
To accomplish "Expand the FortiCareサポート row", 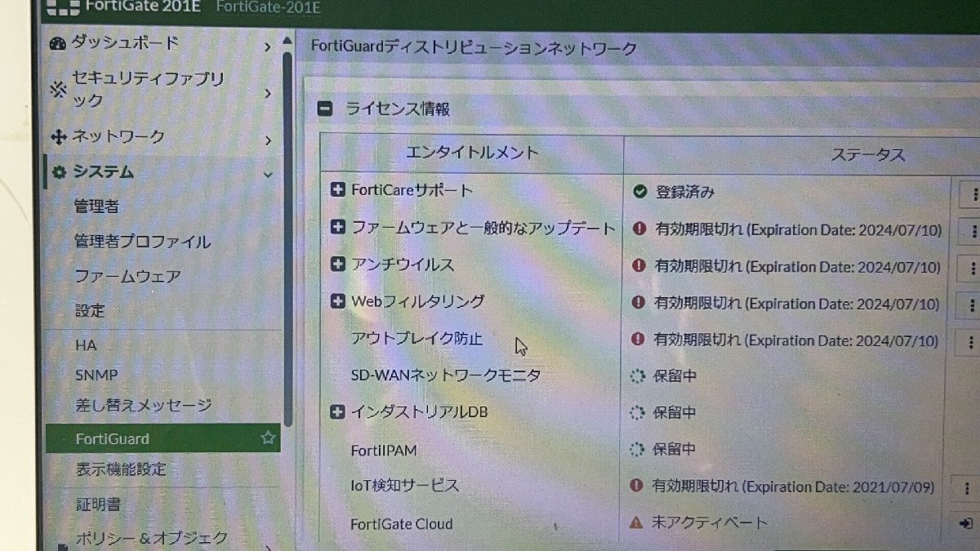I will pyautogui.click(x=338, y=190).
